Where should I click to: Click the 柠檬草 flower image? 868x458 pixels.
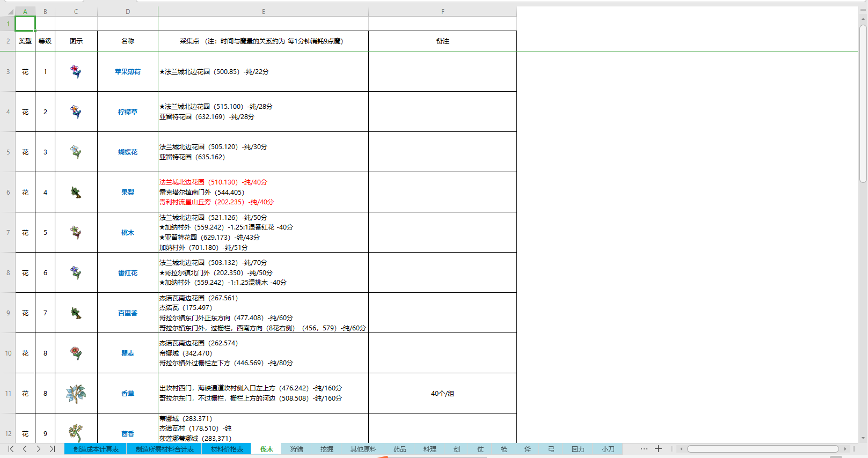(x=76, y=112)
